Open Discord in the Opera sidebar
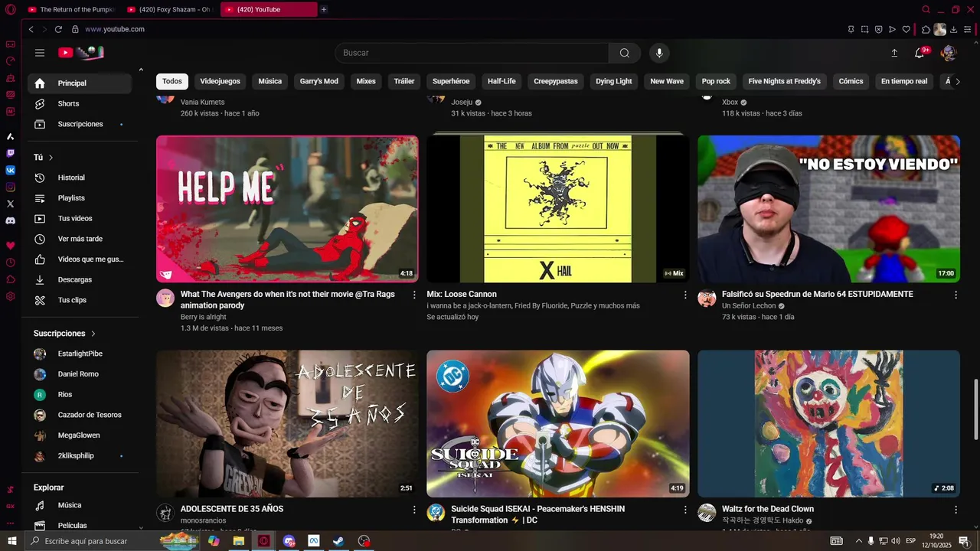 pyautogui.click(x=10, y=220)
